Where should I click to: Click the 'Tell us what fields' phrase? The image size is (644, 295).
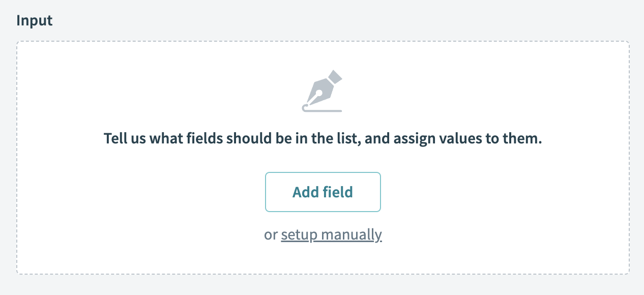168,138
